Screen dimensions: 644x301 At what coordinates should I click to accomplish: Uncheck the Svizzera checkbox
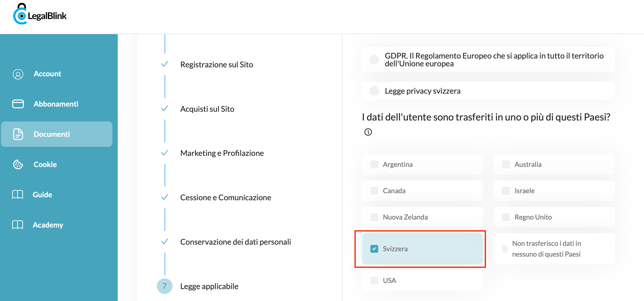pos(374,249)
